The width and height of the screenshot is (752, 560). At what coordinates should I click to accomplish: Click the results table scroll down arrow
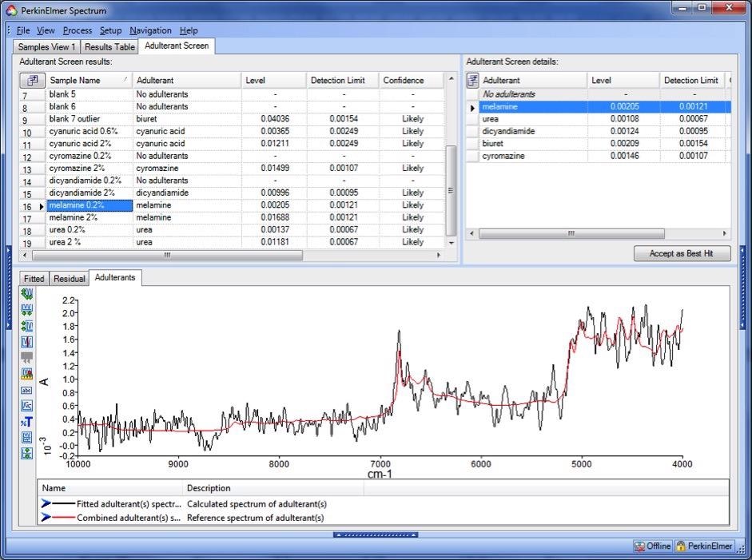[x=451, y=243]
